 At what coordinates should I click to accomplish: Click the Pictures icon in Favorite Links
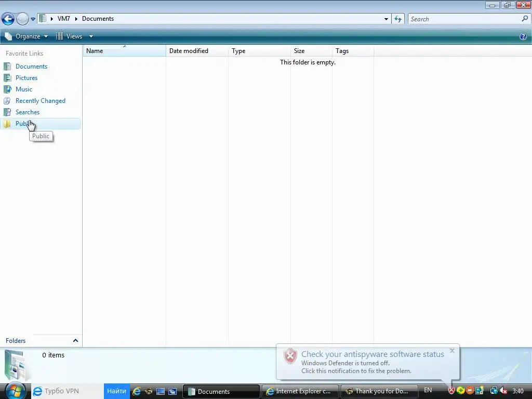point(7,78)
